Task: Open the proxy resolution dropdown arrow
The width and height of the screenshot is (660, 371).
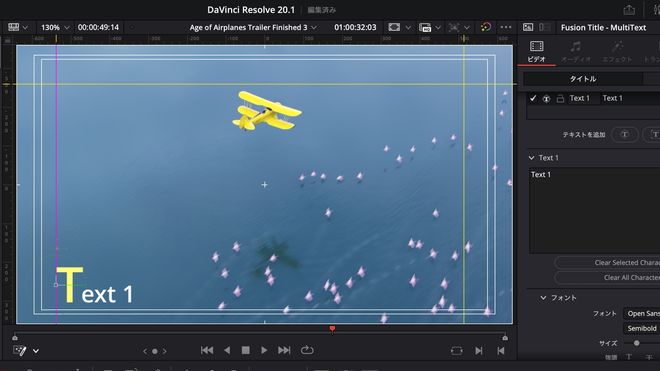Action: [438, 28]
